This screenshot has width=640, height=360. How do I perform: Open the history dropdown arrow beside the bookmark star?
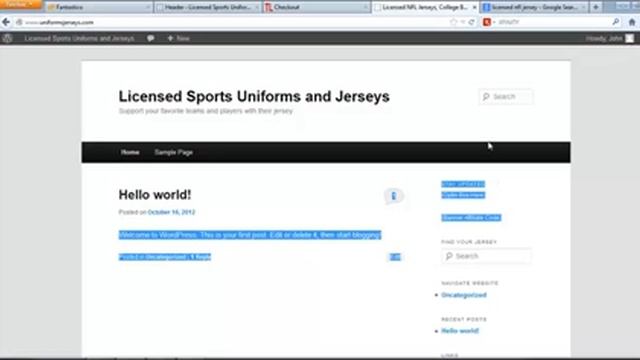463,22
